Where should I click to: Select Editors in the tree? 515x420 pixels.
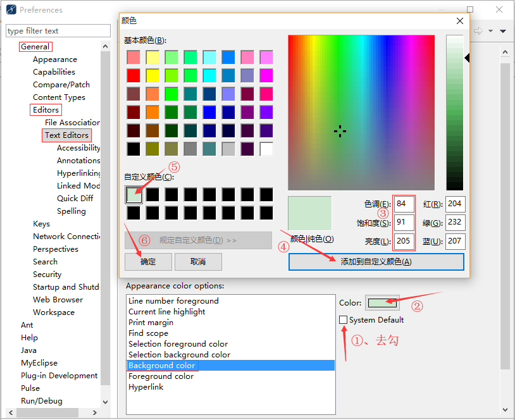pos(46,110)
